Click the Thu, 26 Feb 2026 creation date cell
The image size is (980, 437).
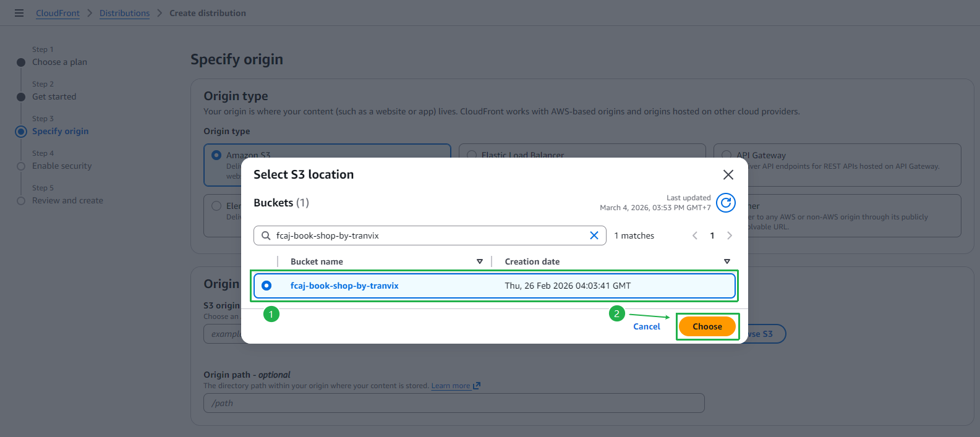(x=568, y=286)
